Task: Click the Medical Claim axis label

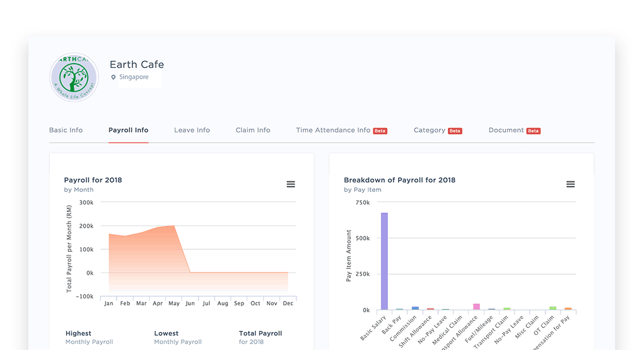Action: pyautogui.click(x=447, y=330)
